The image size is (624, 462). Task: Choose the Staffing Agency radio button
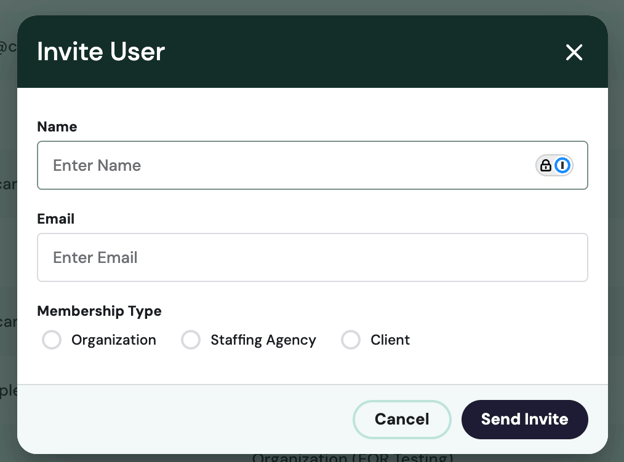pos(191,340)
